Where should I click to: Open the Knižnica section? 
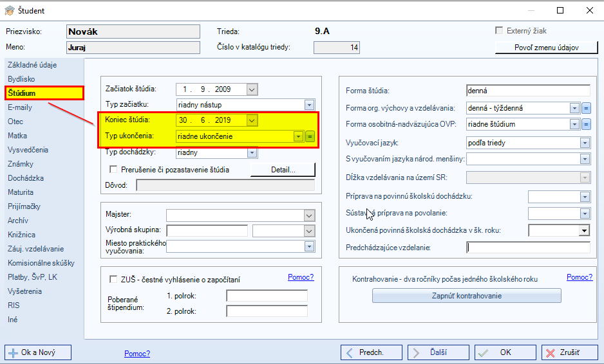pos(22,235)
